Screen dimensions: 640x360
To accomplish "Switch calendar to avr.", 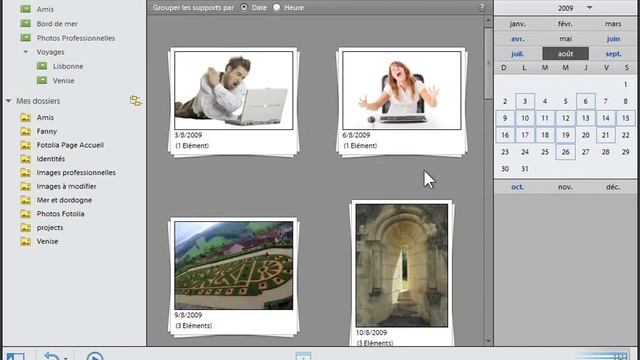I will [x=518, y=39].
